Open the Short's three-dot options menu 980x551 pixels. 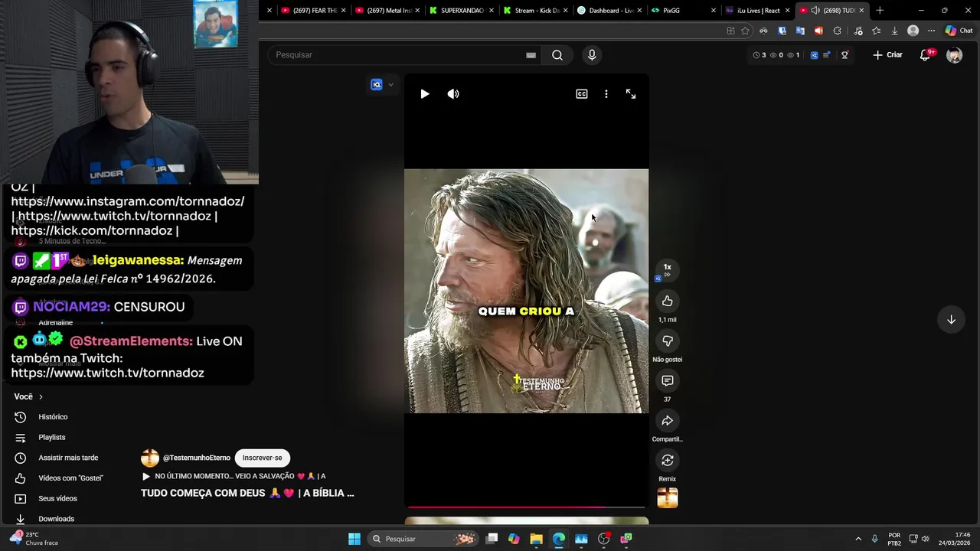[x=606, y=94]
